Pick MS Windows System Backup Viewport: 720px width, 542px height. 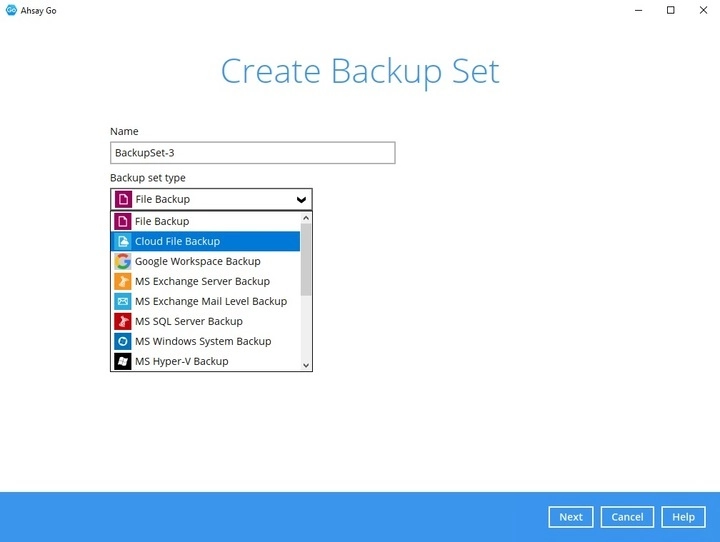pyautogui.click(x=205, y=341)
